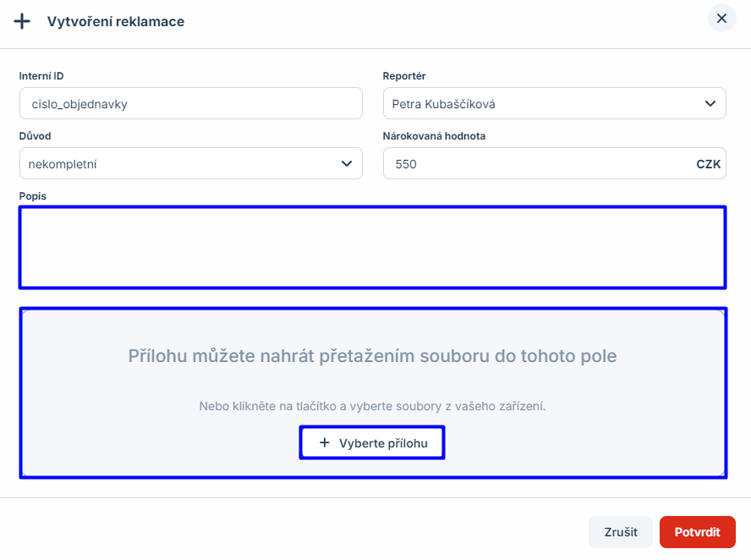Viewport: 751px width, 560px height.
Task: Click the Nárokovaná hodnota field with 550
Action: [x=533, y=164]
